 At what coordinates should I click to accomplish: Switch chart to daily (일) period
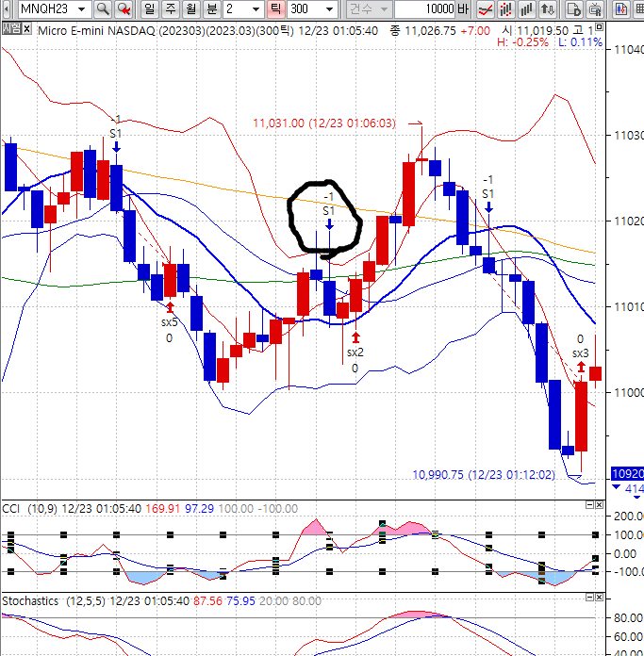coord(150,9)
